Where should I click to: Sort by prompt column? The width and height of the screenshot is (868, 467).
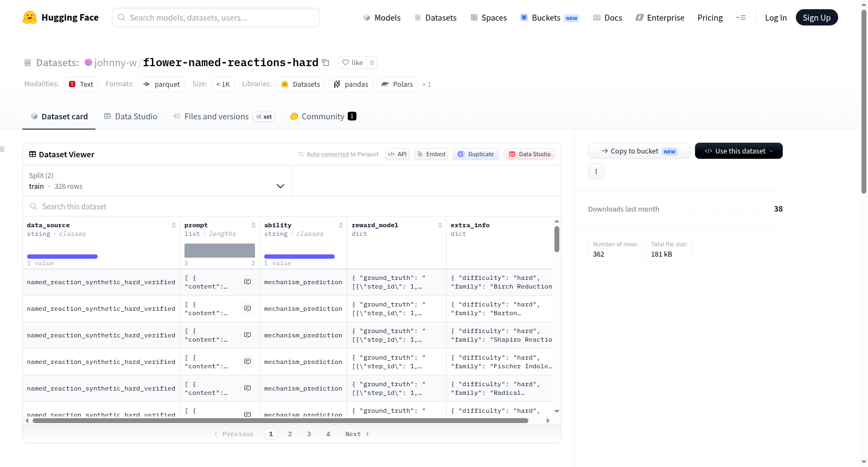click(253, 225)
